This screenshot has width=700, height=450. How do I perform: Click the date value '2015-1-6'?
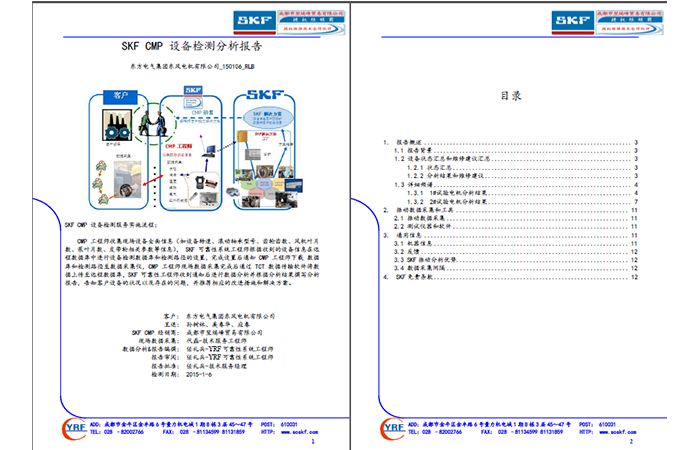pos(199,375)
